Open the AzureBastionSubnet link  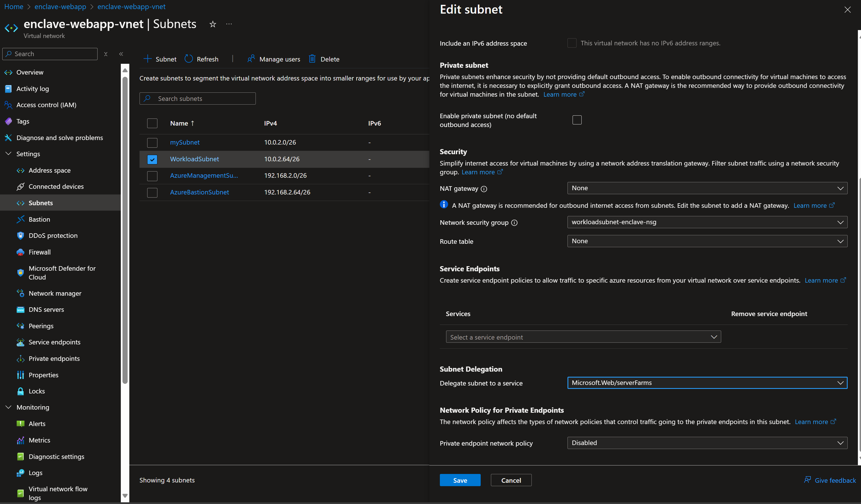tap(200, 192)
